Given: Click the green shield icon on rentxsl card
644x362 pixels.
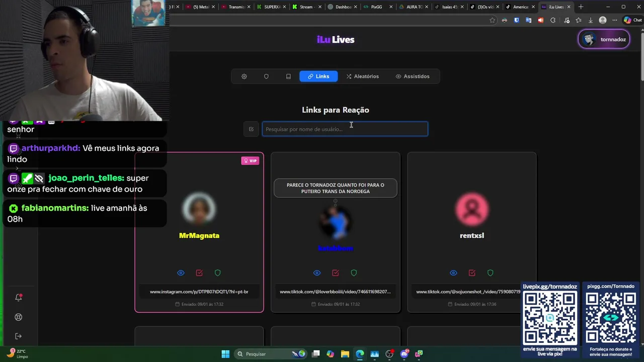Looking at the screenshot, I should point(491,273).
